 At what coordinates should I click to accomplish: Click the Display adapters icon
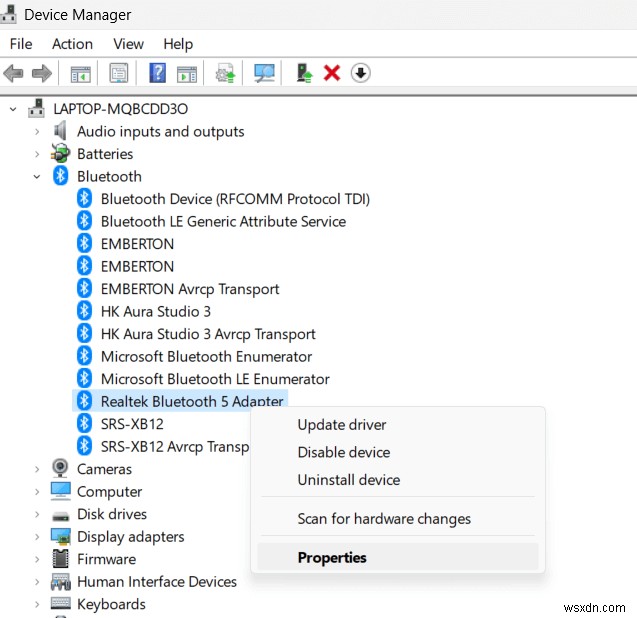61,536
